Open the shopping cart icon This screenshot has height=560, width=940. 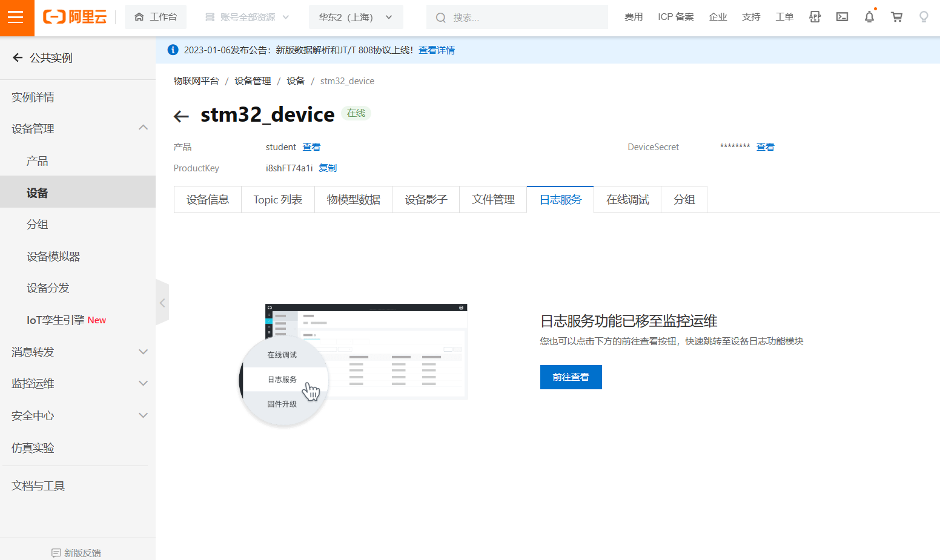896,17
